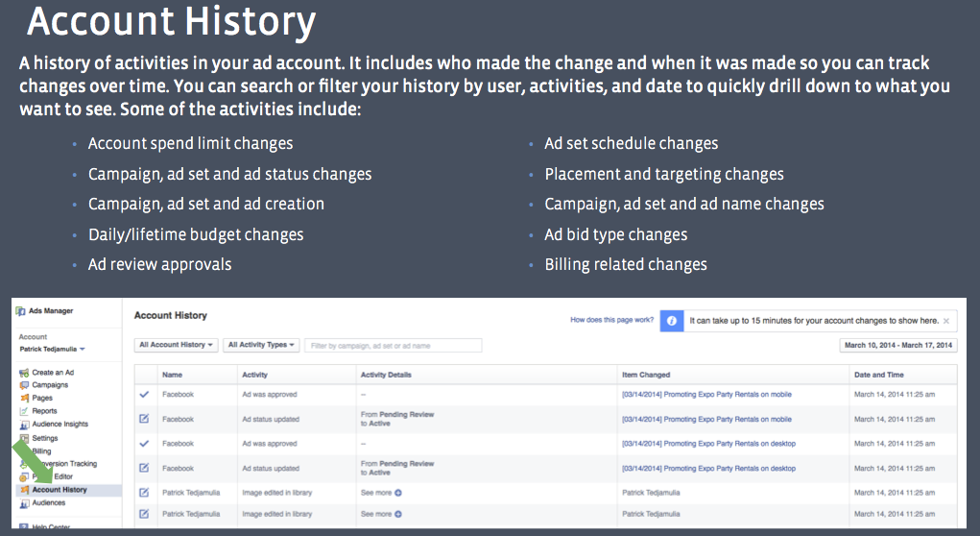Click edit icon of mobile 'Ad status updated' row

click(x=144, y=419)
